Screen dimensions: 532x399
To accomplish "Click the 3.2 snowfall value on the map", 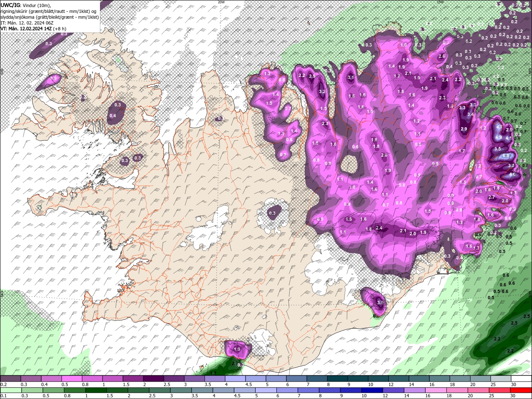I will 322,91.
